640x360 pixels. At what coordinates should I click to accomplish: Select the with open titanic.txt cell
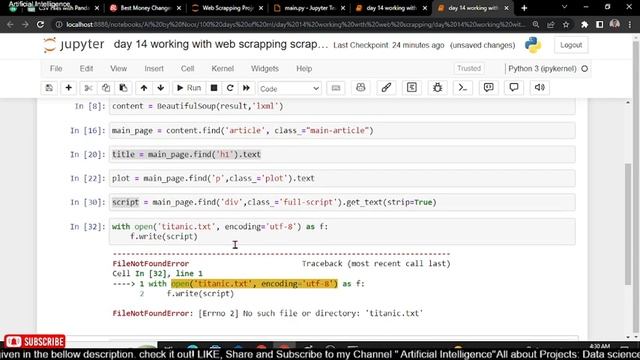342,231
